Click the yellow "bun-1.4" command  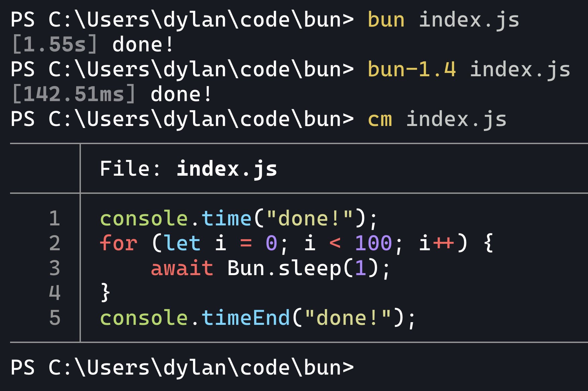(412, 70)
